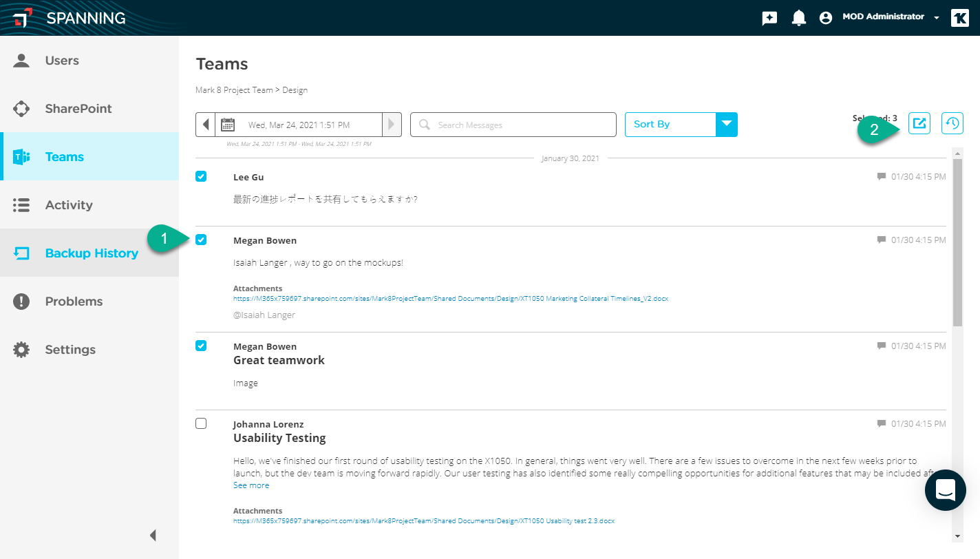The height and width of the screenshot is (559, 980).
Task: Open SharePoint in the sidebar
Action: click(x=89, y=109)
